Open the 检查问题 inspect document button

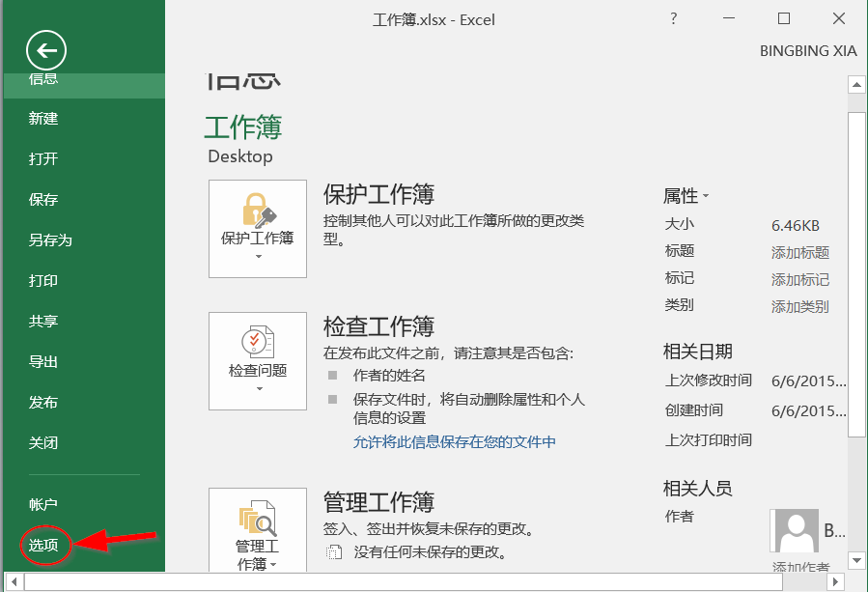click(258, 360)
